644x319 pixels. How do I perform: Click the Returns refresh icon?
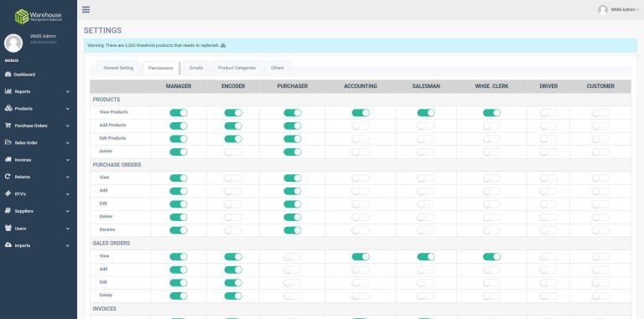(8, 177)
